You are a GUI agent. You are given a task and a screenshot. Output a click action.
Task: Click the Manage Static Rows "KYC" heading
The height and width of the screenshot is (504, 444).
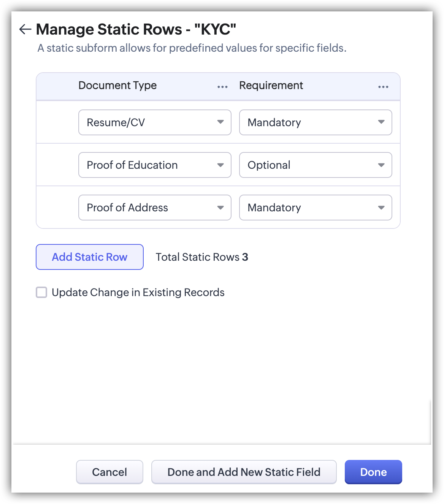[x=136, y=29]
